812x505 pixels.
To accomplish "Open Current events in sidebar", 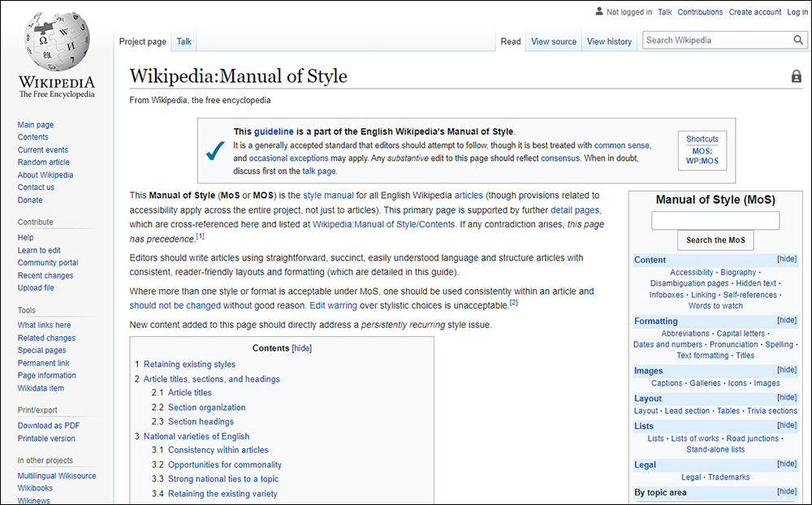I will (42, 149).
